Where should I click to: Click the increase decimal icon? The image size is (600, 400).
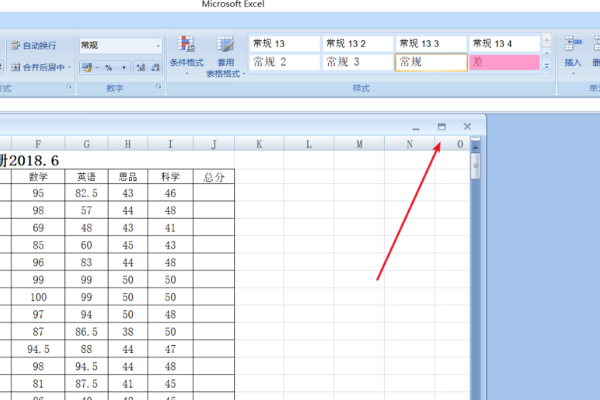tap(141, 68)
